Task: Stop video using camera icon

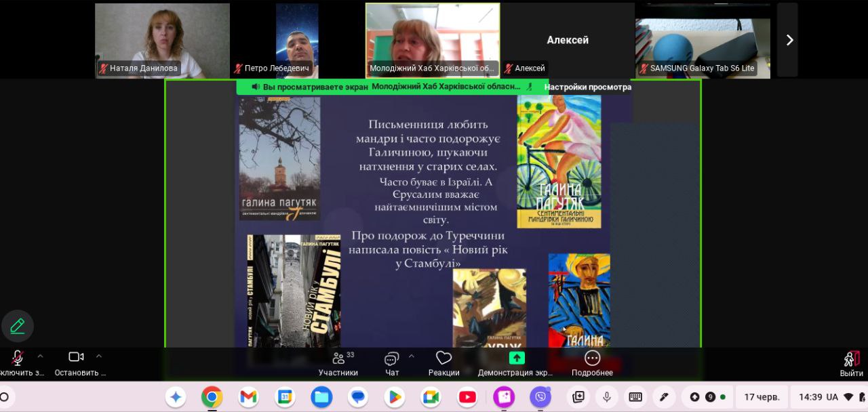Action: click(76, 357)
